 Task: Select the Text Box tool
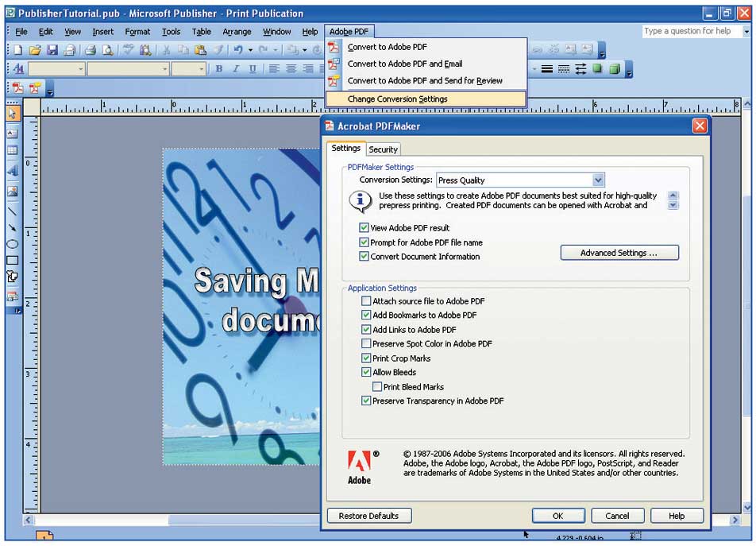[13, 134]
